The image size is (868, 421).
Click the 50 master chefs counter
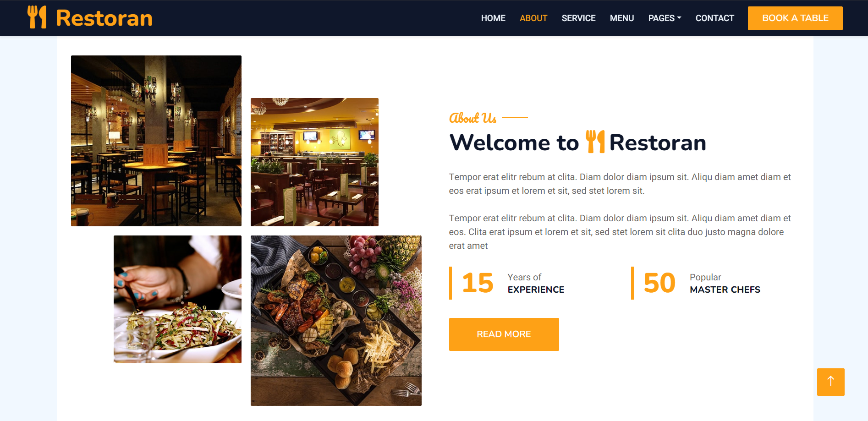(x=696, y=283)
